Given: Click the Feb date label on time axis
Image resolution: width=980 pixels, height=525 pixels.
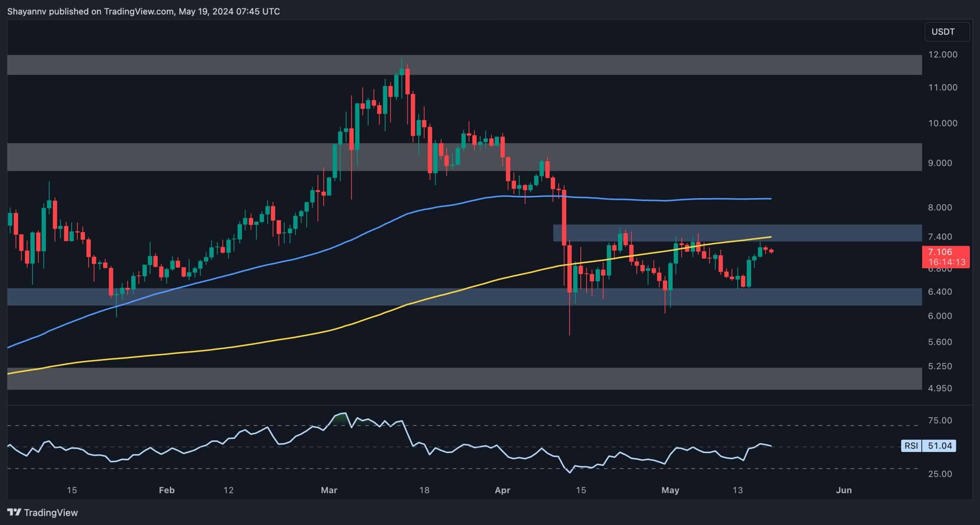Looking at the screenshot, I should 167,490.
